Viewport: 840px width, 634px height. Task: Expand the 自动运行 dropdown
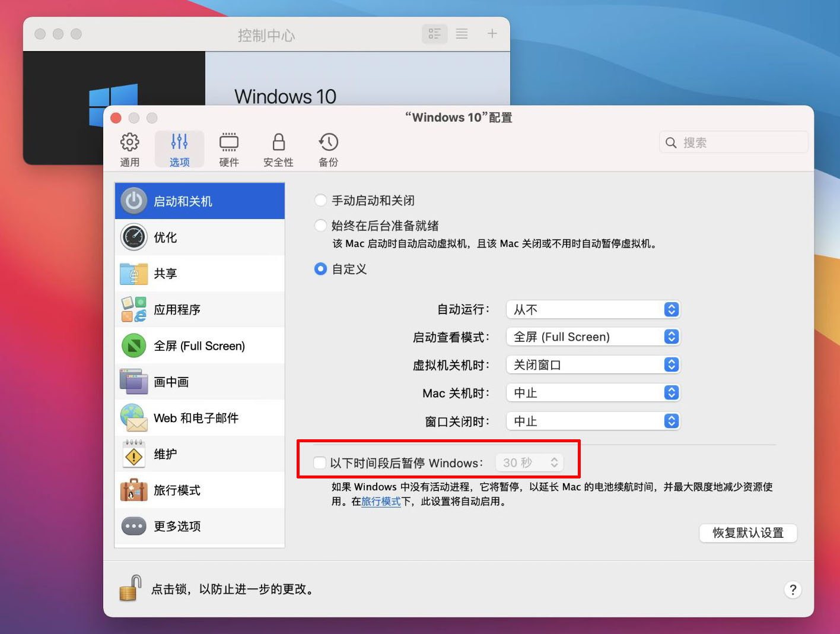pyautogui.click(x=593, y=309)
